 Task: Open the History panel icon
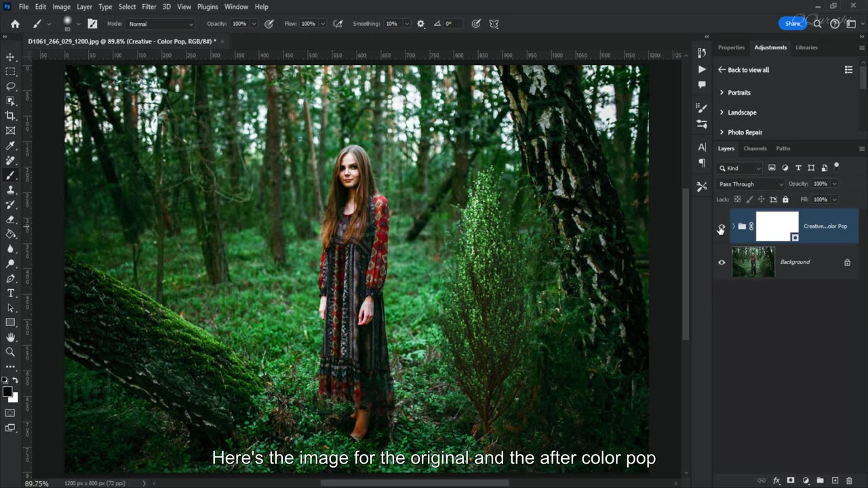[702, 53]
